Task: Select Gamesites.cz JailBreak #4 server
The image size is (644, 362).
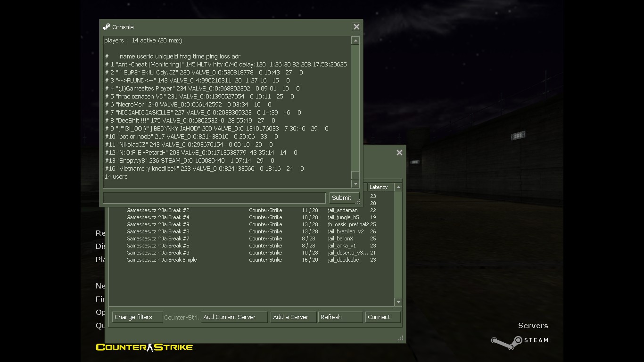Action: point(252,217)
